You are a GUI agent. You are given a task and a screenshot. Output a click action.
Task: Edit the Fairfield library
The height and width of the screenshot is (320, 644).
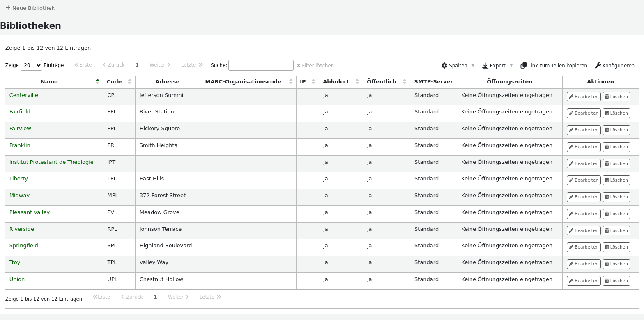tap(584, 113)
